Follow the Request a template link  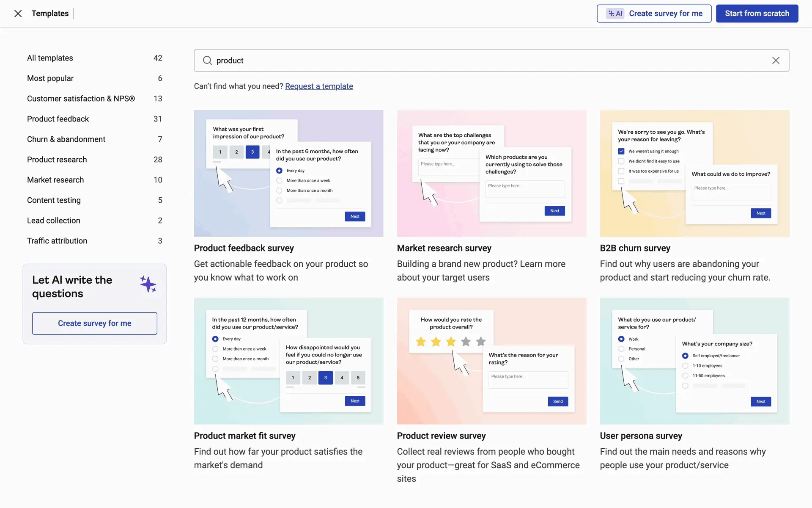pyautogui.click(x=319, y=86)
